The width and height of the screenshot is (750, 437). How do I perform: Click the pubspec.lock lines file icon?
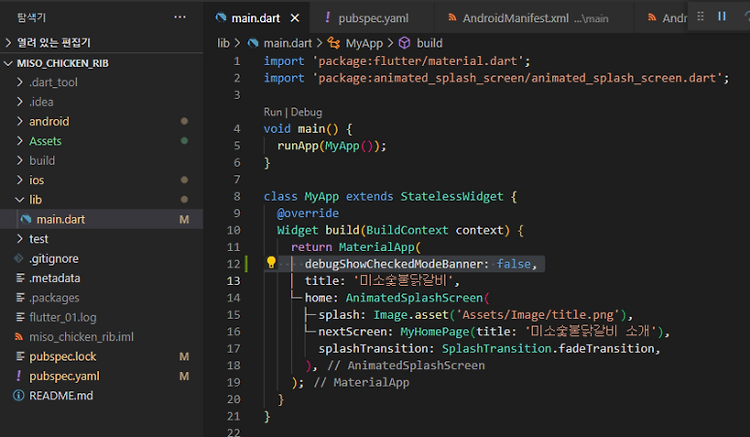pyautogui.click(x=20, y=357)
